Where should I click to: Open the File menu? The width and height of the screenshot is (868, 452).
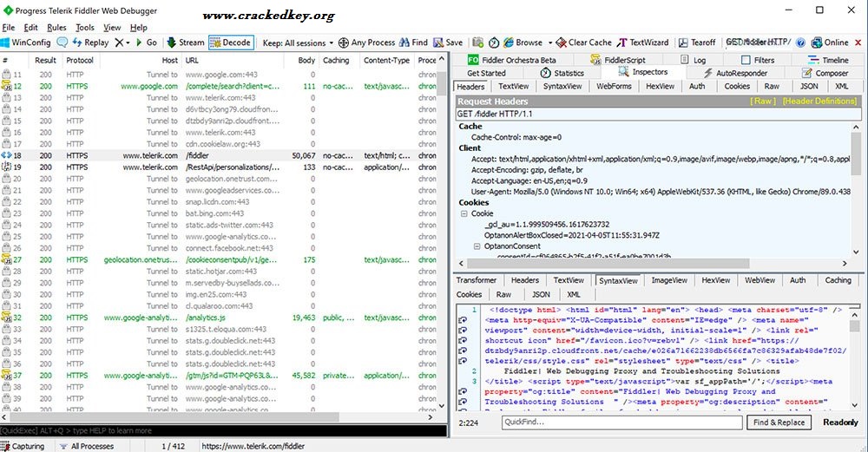coord(9,28)
